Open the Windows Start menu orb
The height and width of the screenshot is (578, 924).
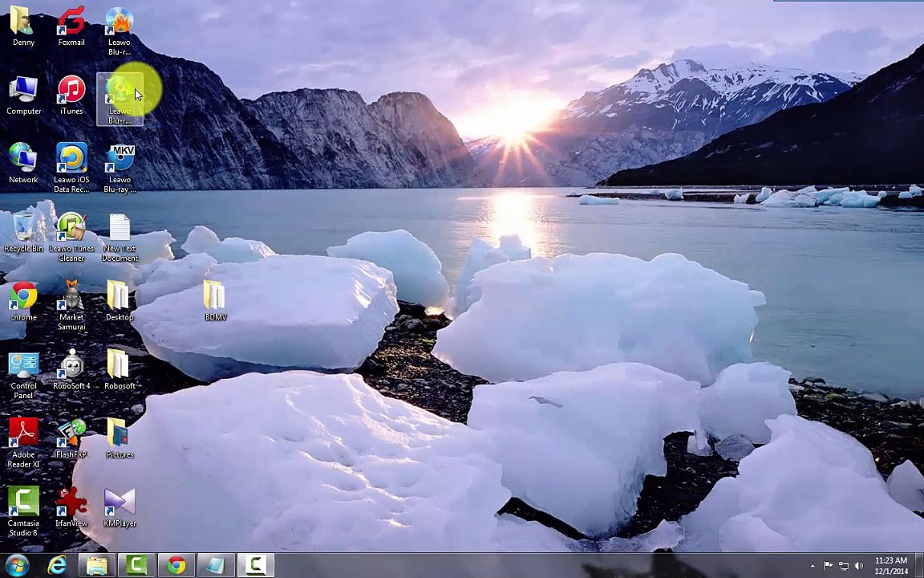coord(17,566)
